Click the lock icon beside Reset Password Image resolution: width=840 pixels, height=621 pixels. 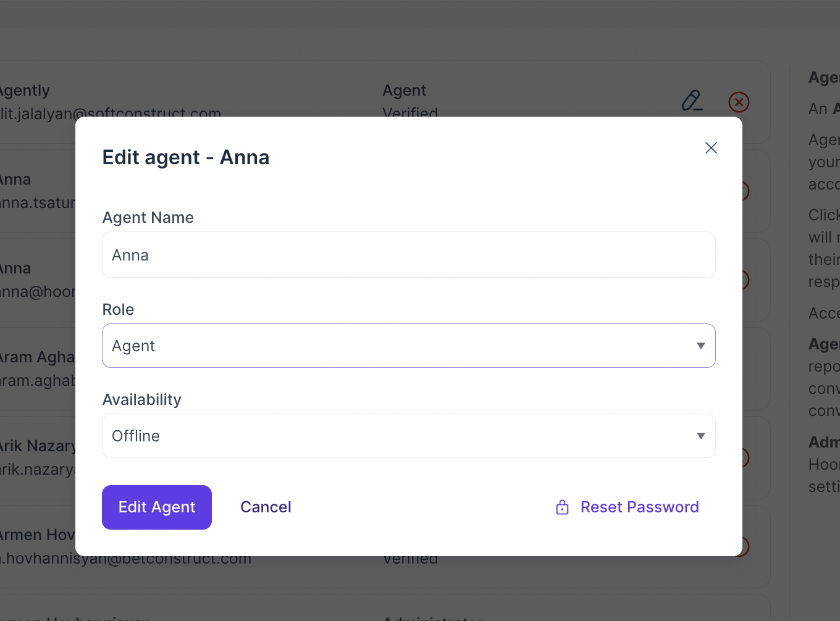(x=562, y=507)
